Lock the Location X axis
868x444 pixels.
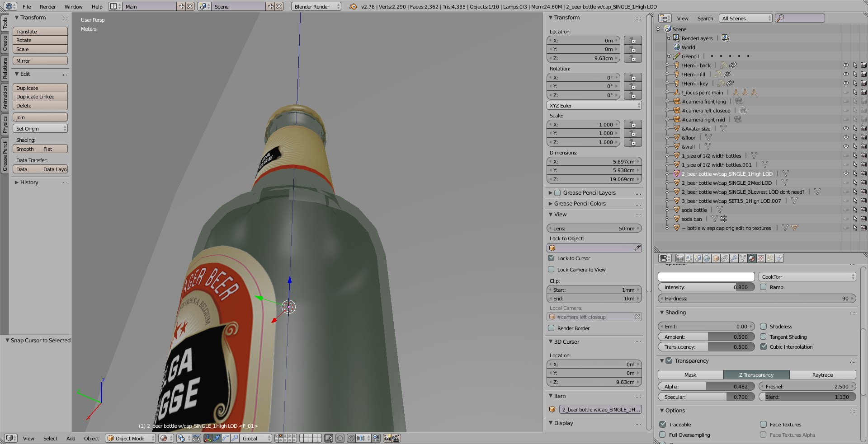pos(633,41)
